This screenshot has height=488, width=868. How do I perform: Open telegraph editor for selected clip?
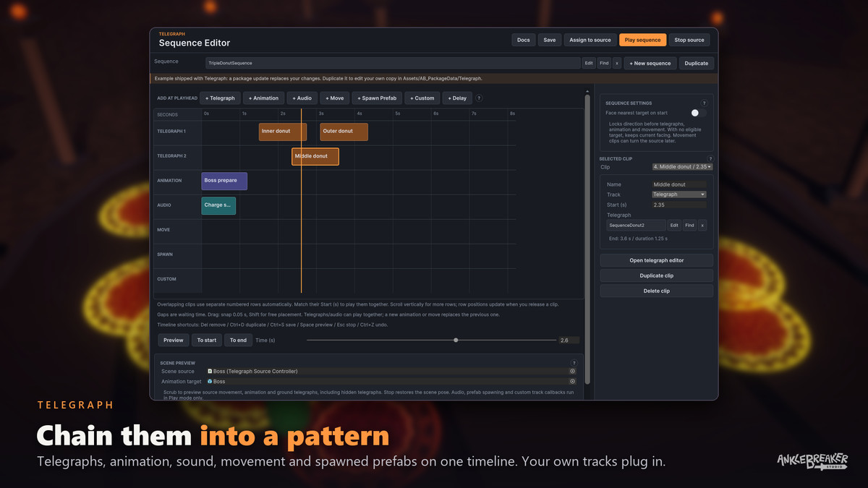coord(657,260)
